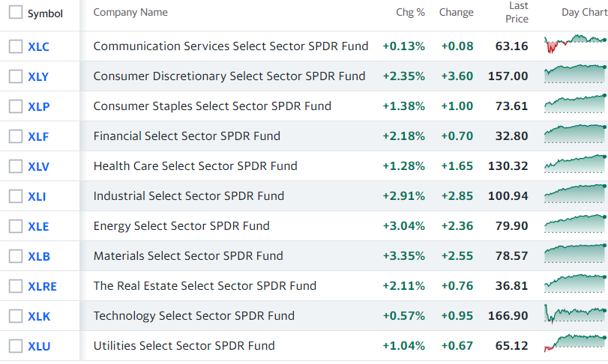Follow the XLI symbol link
Viewport: 608px width, 364px height.
pyautogui.click(x=37, y=196)
